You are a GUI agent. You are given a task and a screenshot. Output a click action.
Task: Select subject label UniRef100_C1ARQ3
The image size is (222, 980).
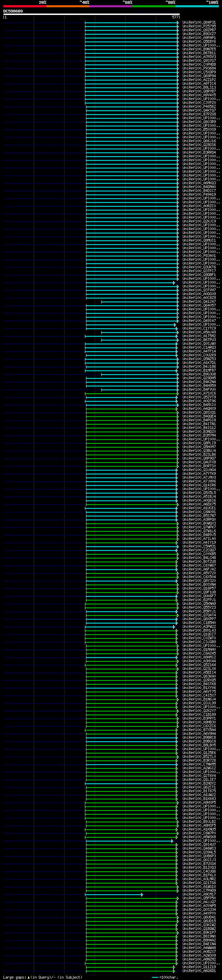199,347
